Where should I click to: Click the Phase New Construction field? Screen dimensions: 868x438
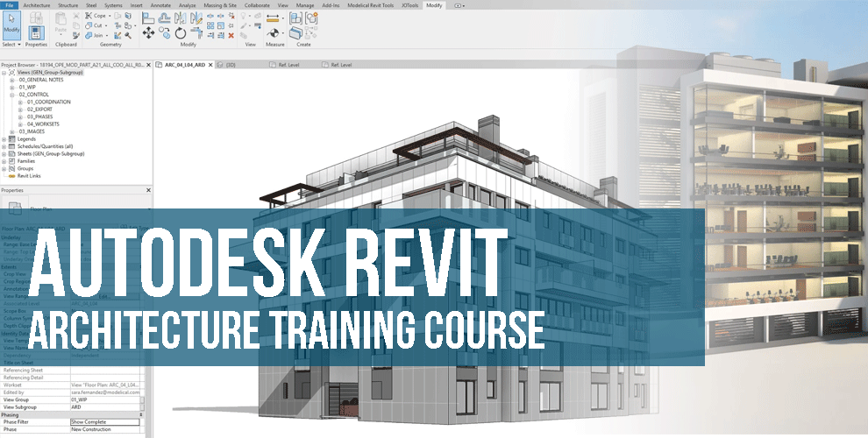coord(104,429)
